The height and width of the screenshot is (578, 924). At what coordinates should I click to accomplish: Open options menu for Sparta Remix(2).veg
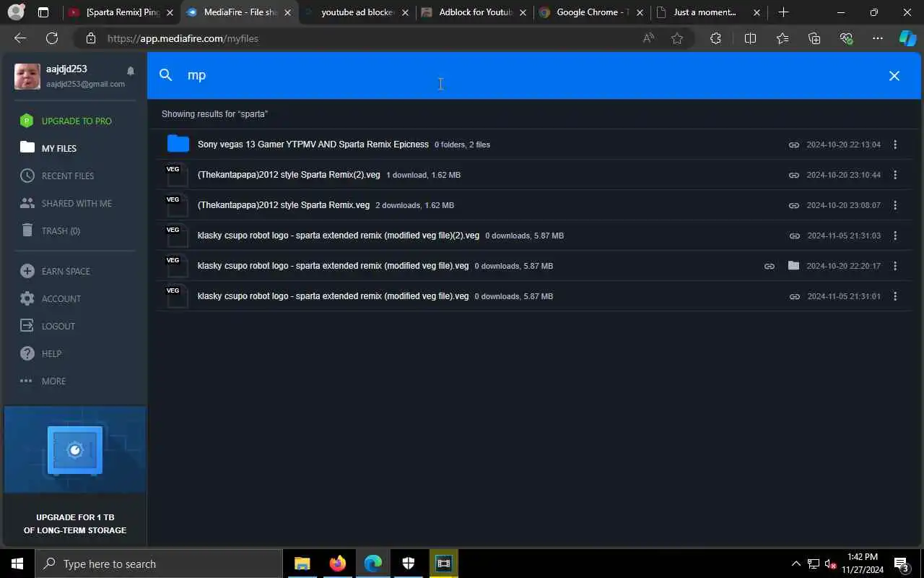click(x=895, y=175)
